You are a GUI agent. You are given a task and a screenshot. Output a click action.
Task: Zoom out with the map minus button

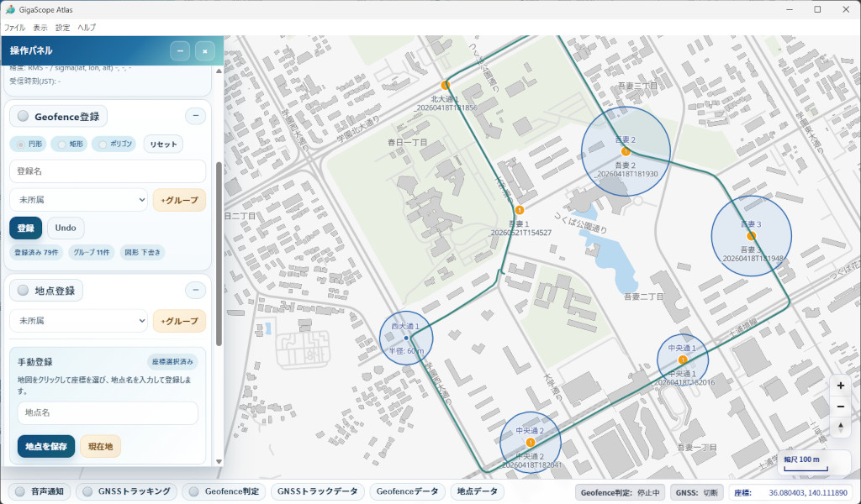840,407
